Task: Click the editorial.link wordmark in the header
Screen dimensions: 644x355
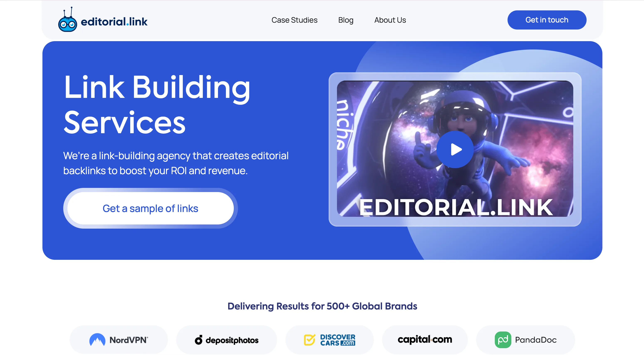Action: [x=114, y=21]
